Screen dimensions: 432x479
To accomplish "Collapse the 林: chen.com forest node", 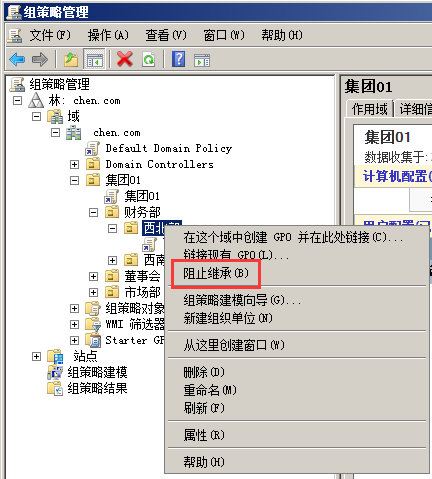I will point(17,101).
